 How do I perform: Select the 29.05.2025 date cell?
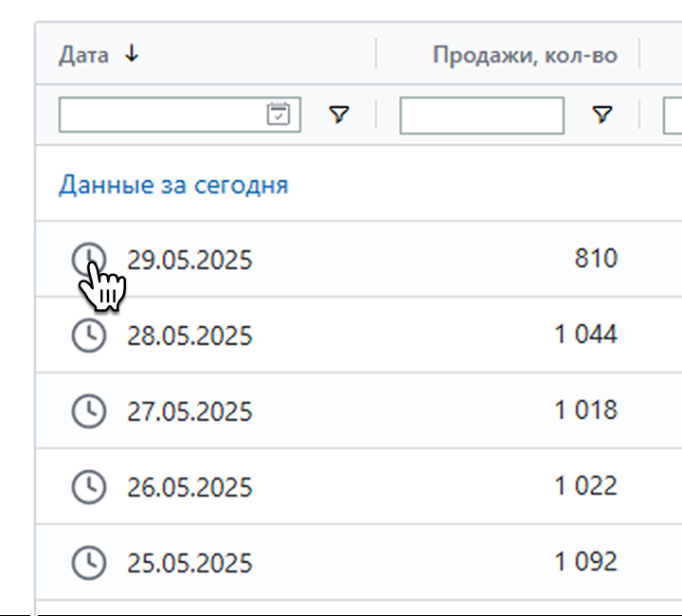(189, 261)
